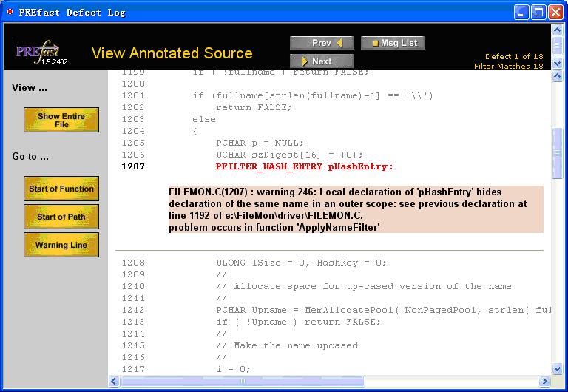Go to the Next defect

(322, 61)
